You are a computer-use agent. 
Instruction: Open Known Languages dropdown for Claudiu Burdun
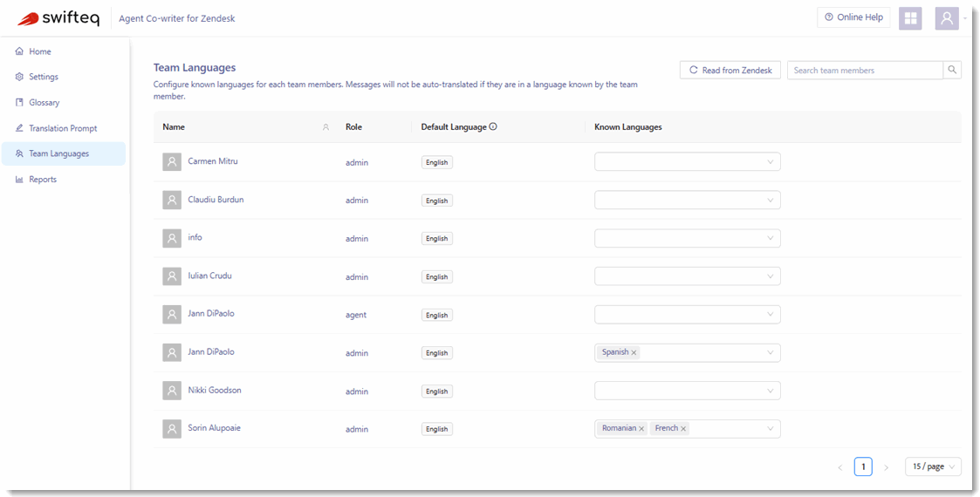coord(688,200)
